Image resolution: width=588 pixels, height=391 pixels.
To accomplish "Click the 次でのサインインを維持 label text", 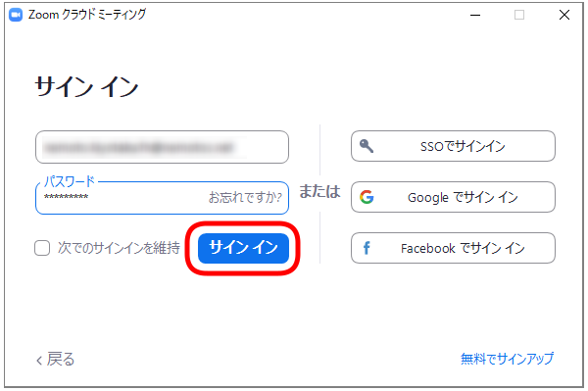I will [x=119, y=248].
